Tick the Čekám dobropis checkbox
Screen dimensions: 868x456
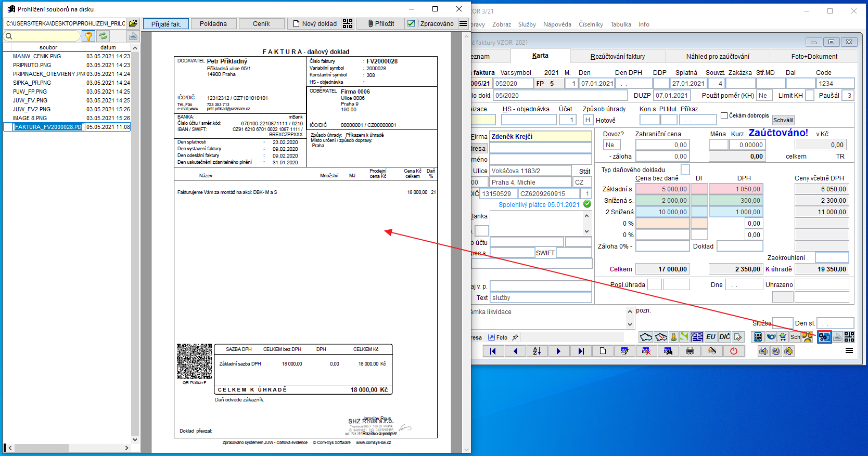(724, 115)
